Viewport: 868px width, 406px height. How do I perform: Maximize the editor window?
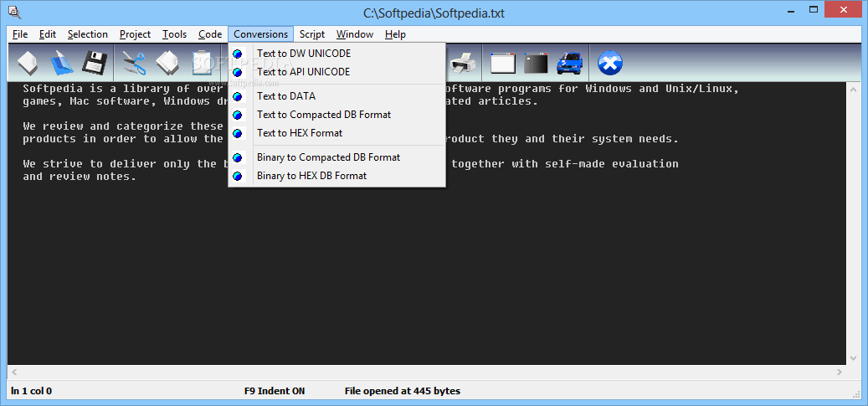[814, 10]
